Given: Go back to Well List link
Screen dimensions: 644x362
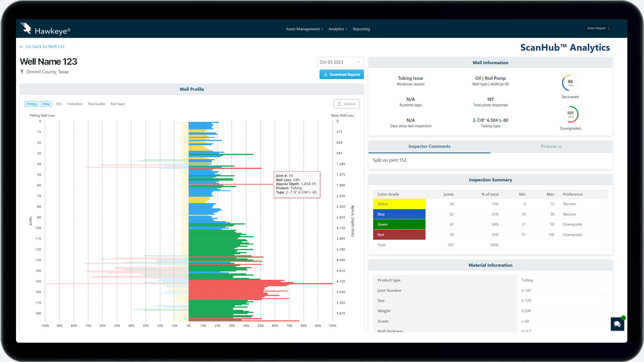Looking at the screenshot, I should [x=42, y=46].
